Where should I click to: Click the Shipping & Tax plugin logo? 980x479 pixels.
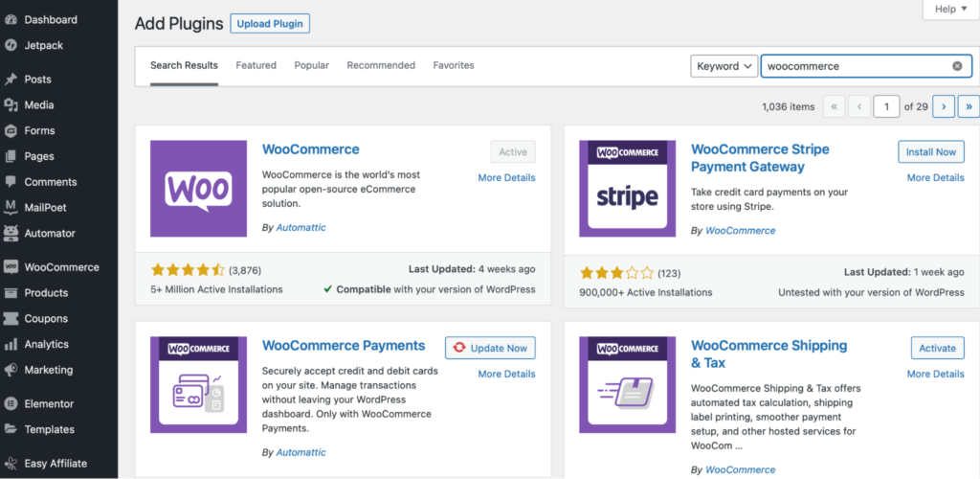(x=627, y=385)
